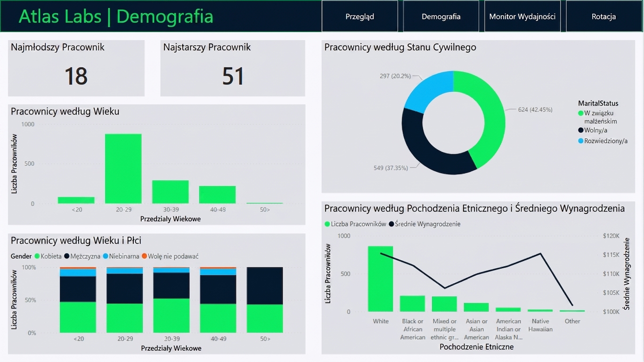The width and height of the screenshot is (644, 362).
Task: Select the White ethnicity bar
Action: coord(381,279)
